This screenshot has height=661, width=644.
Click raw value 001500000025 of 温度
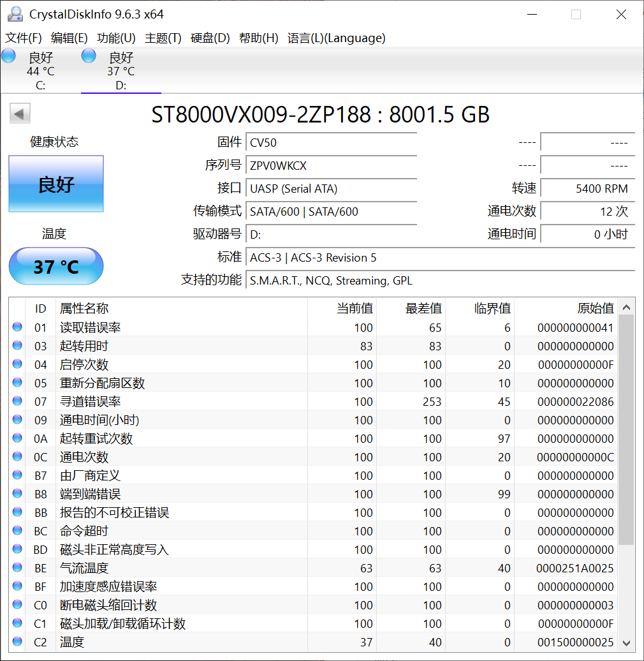coord(575,642)
